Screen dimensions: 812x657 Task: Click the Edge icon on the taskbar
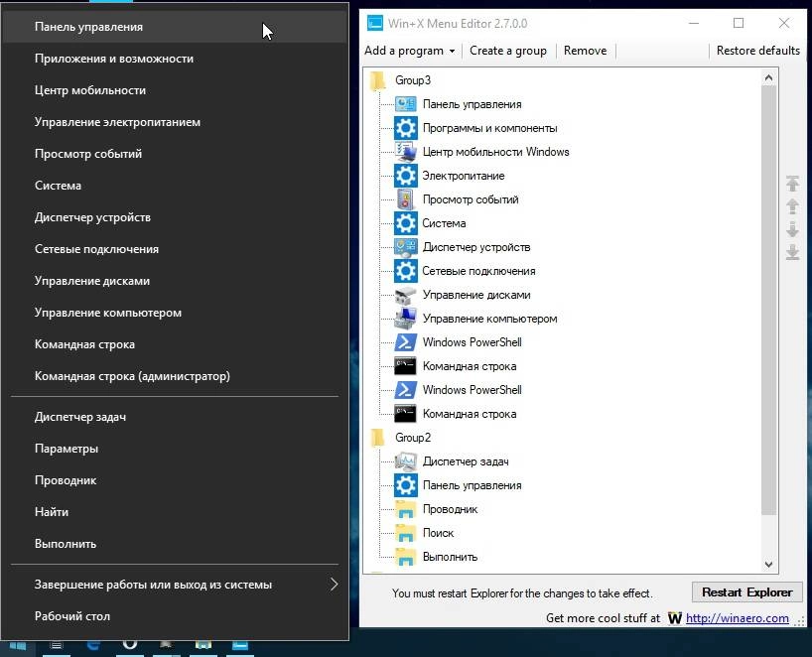pos(93,645)
